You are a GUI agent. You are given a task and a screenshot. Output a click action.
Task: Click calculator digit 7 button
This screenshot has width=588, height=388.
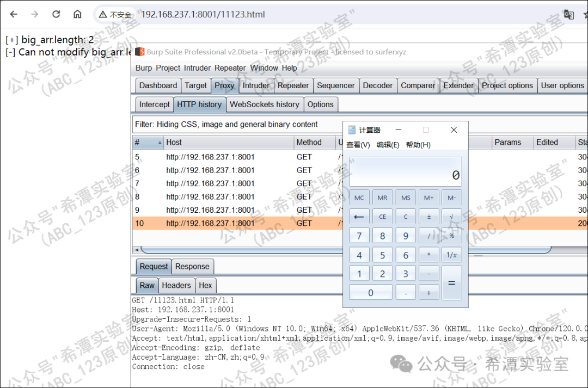pyautogui.click(x=359, y=236)
